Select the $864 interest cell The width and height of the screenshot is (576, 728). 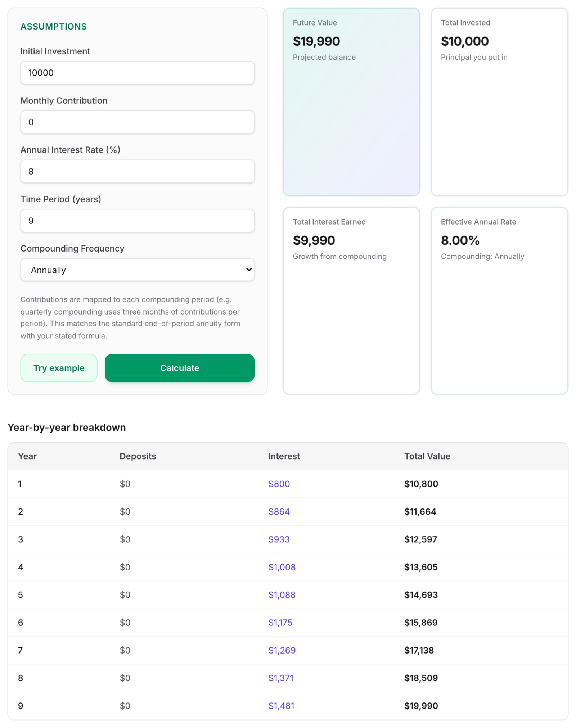pos(279,511)
